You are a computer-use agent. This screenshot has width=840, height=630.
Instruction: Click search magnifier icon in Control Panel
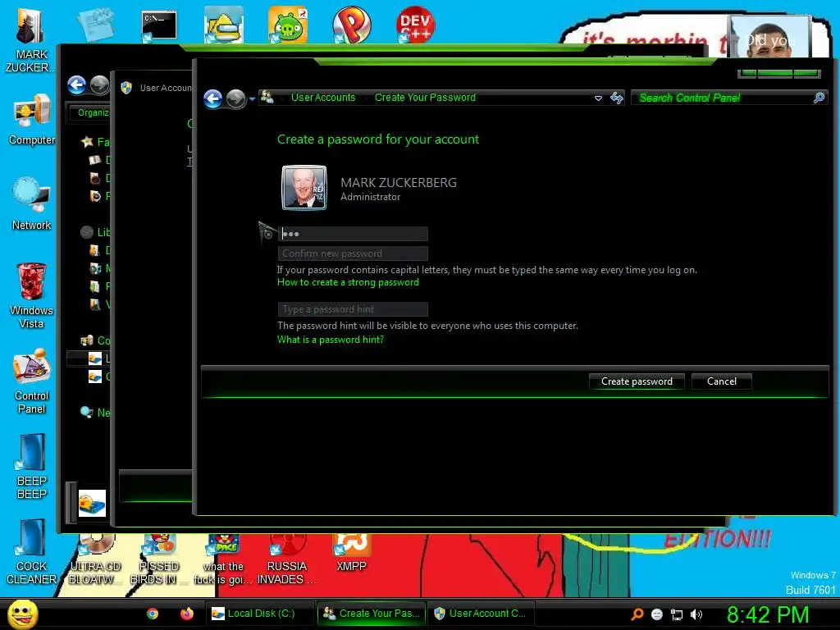819,98
